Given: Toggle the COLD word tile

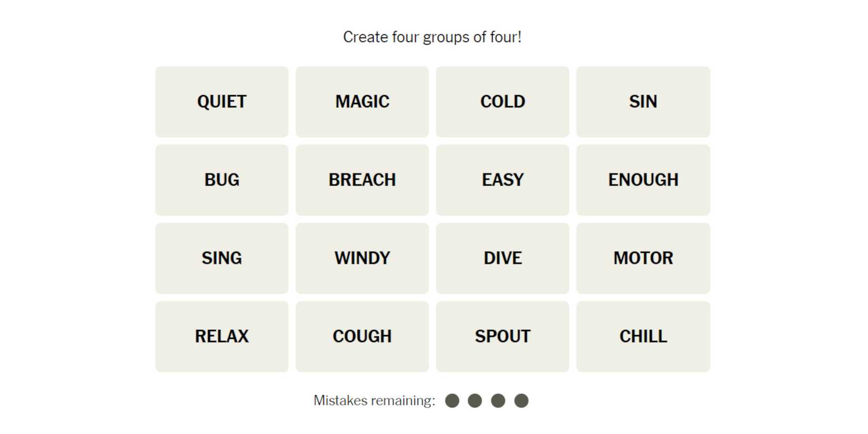Looking at the screenshot, I should click(502, 102).
